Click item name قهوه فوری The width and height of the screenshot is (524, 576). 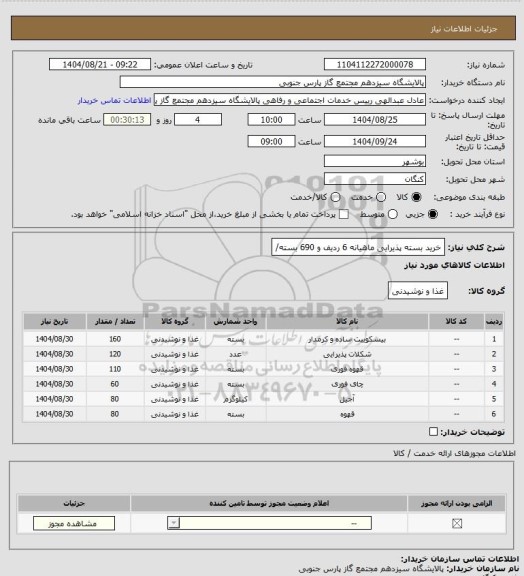click(x=347, y=369)
